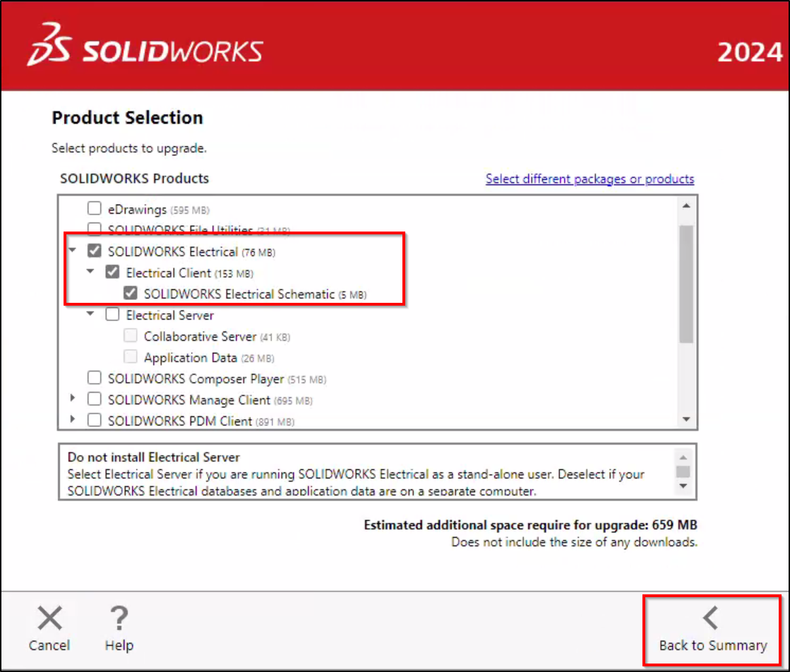Click the 'Do not install Electrical Server' heading
The image size is (790, 672).
154,457
